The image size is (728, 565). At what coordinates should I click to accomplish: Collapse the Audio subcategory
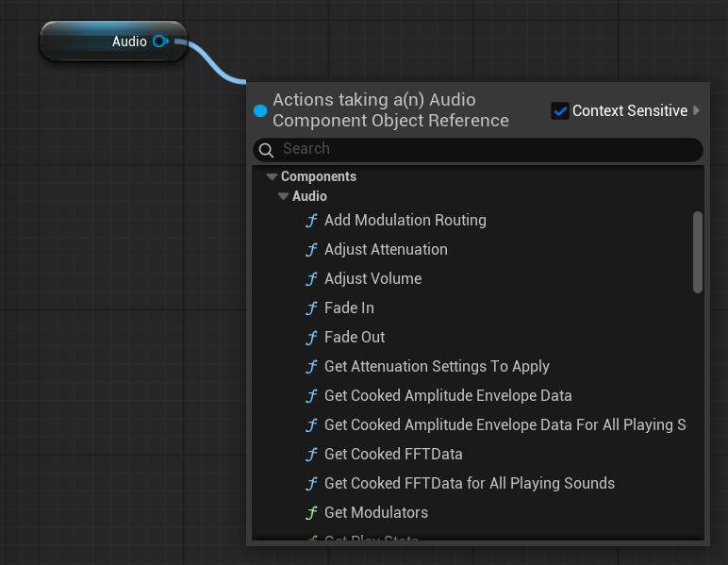[284, 196]
